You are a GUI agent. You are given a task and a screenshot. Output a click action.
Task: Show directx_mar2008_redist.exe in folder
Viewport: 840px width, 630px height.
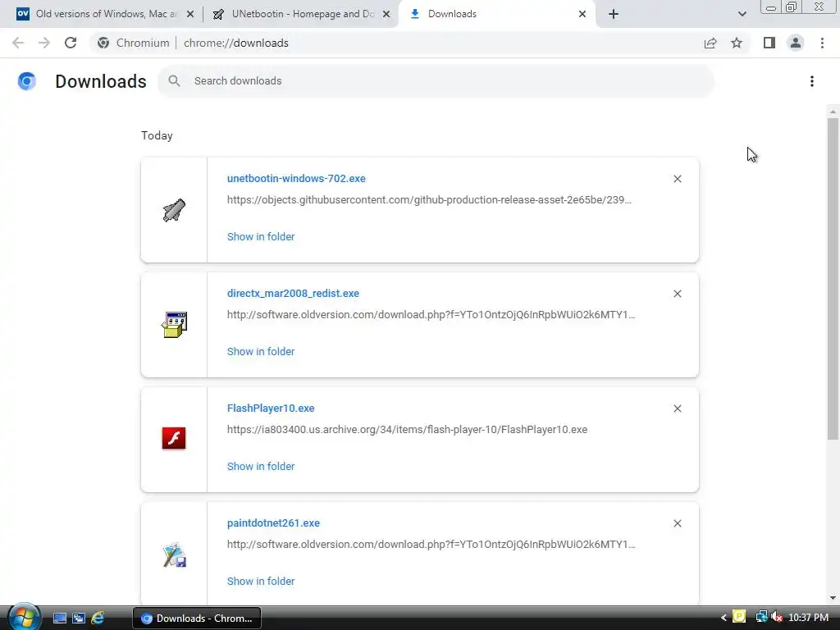click(261, 351)
